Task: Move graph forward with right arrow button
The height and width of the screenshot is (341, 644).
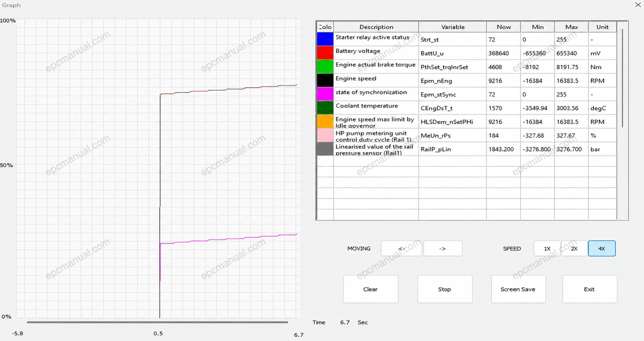Action: 443,249
